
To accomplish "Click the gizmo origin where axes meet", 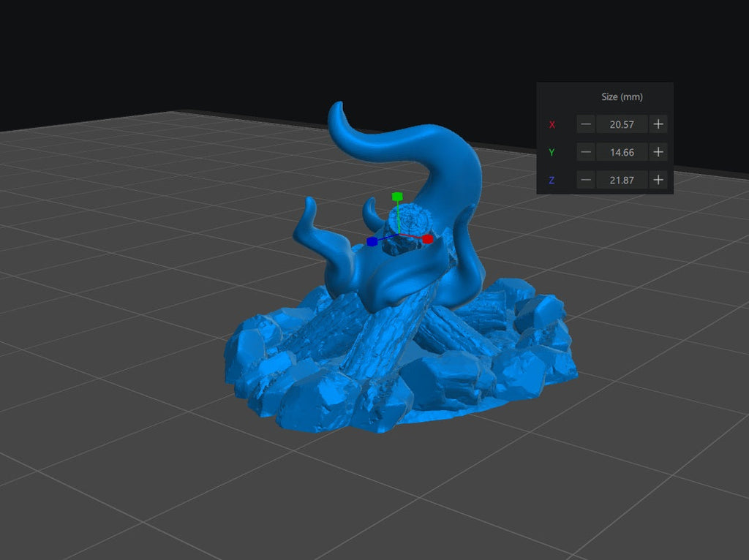I will [x=397, y=235].
